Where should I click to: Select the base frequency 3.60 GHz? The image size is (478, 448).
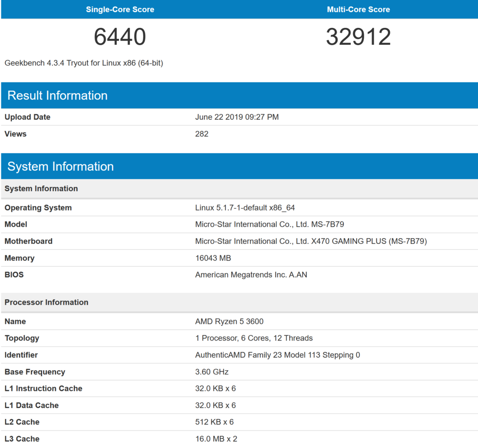(x=212, y=372)
